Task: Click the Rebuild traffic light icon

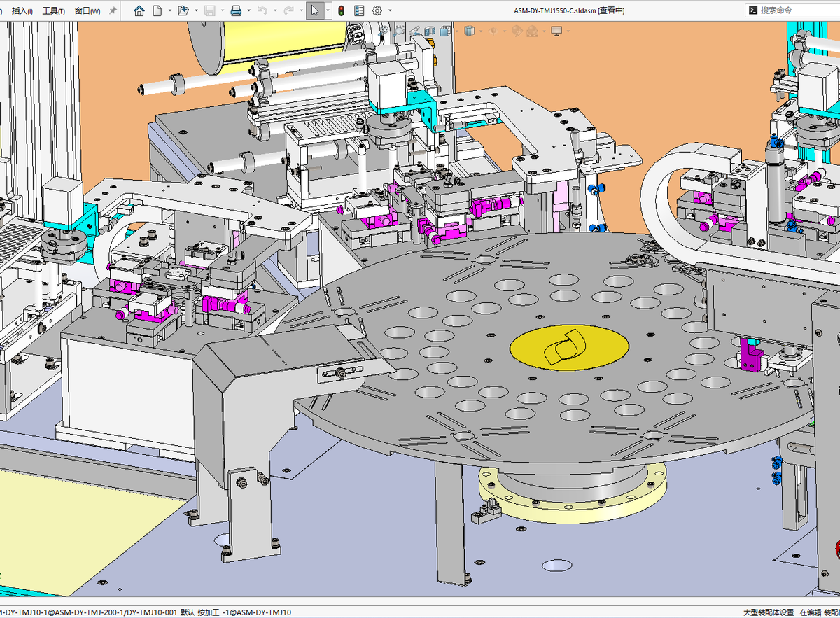Action: pos(341,10)
